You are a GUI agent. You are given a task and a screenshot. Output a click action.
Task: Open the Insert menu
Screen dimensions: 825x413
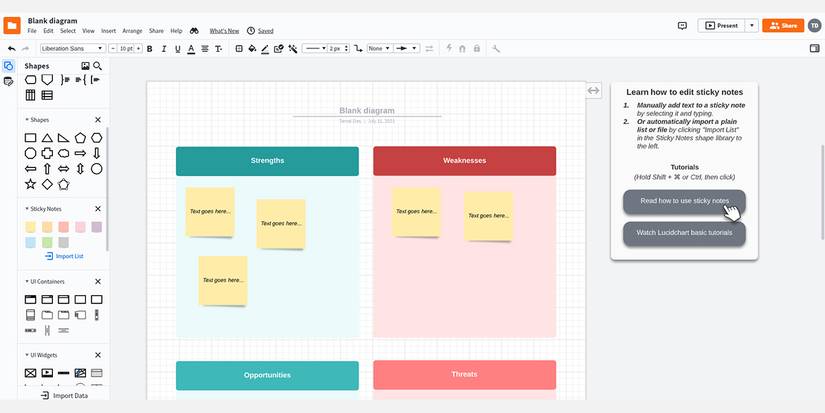pos(108,31)
